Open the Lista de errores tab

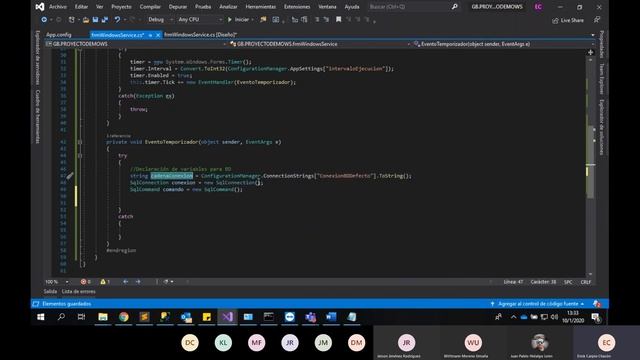78,291
